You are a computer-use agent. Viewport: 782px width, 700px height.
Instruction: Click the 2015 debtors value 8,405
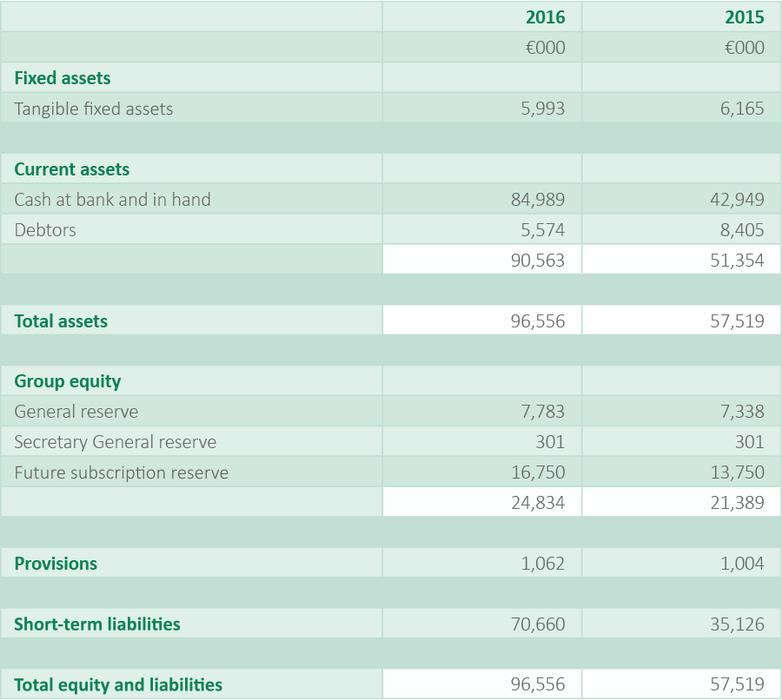pos(743,230)
